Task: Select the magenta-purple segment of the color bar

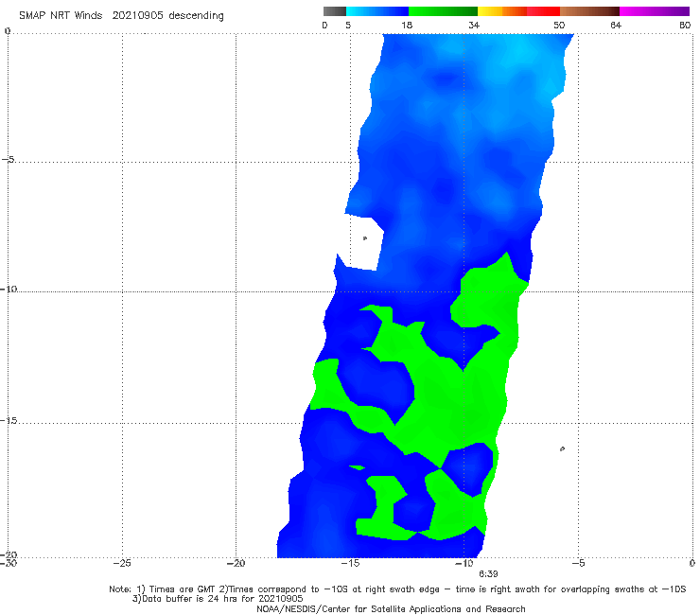Action: pos(655,11)
